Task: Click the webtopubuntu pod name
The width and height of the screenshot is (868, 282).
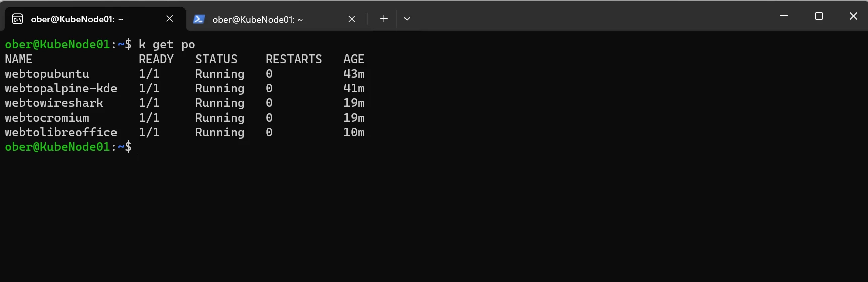Action: tap(47, 74)
